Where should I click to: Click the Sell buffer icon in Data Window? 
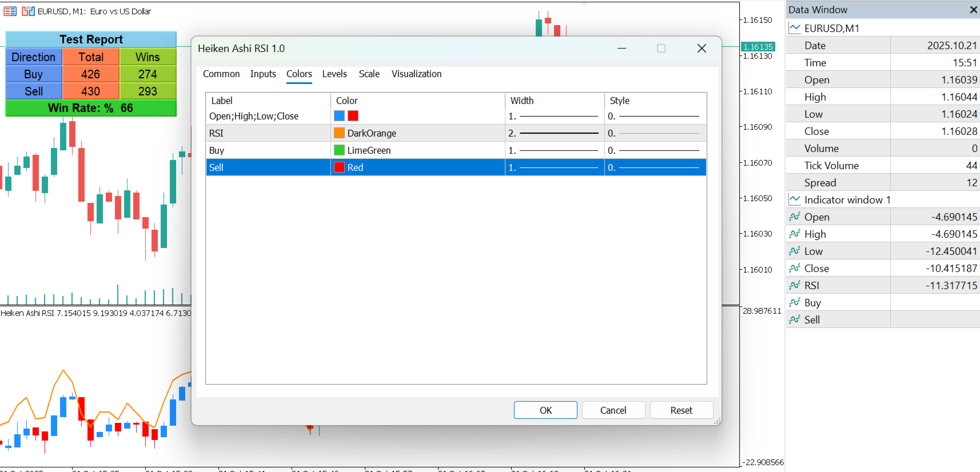[x=795, y=319]
